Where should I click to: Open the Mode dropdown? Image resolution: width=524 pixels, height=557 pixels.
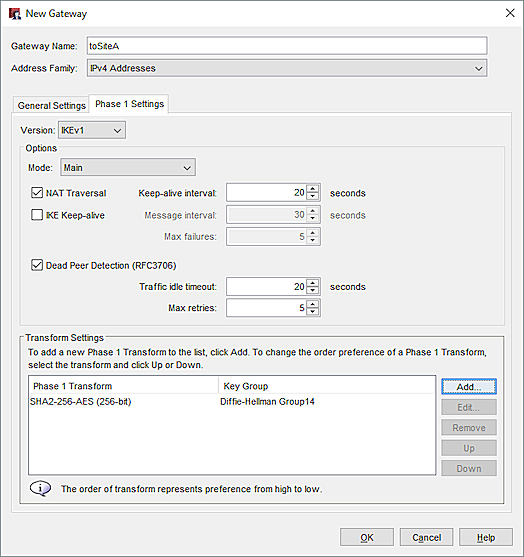[x=128, y=168]
